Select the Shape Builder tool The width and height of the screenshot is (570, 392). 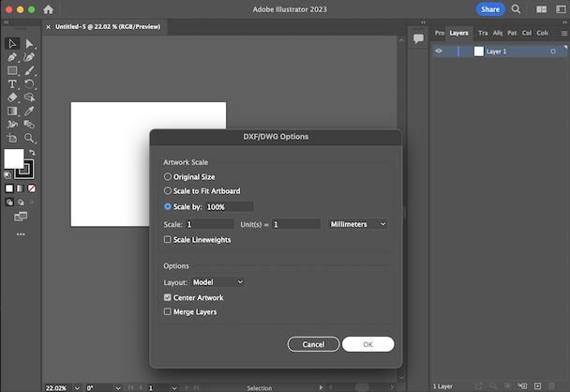click(x=29, y=98)
